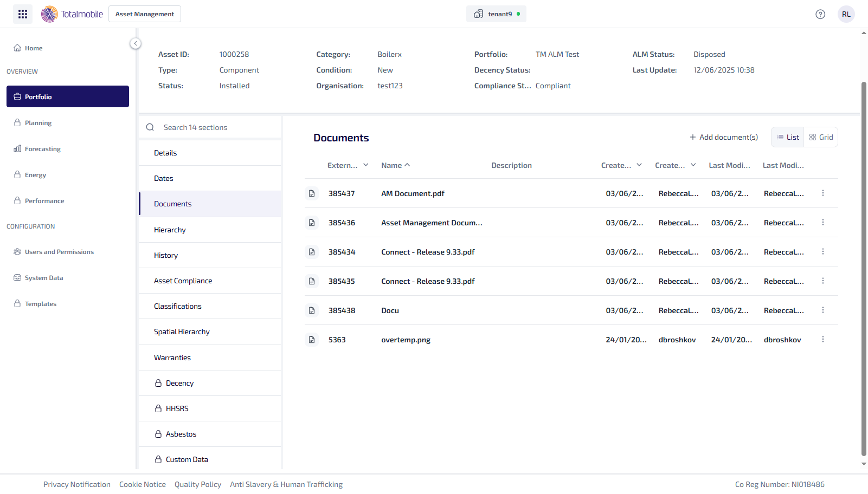868x494 pixels.
Task: Click file icon for document 385438
Action: 312,310
